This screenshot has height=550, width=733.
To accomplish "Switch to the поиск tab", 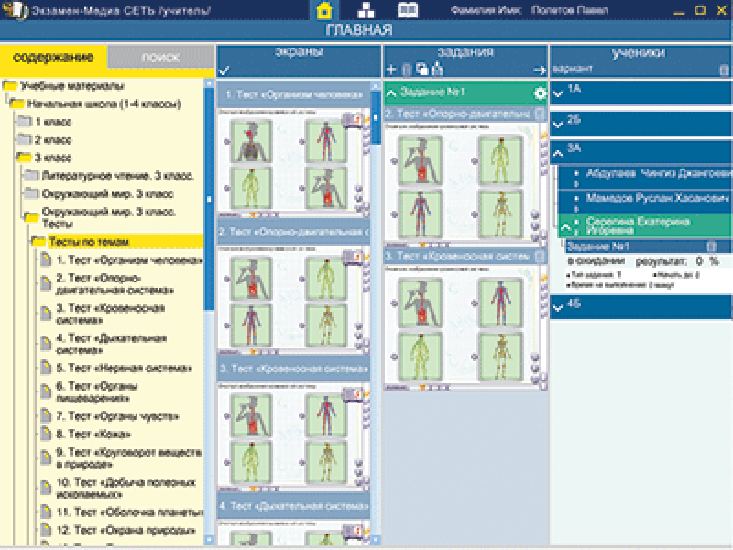I will click(160, 57).
